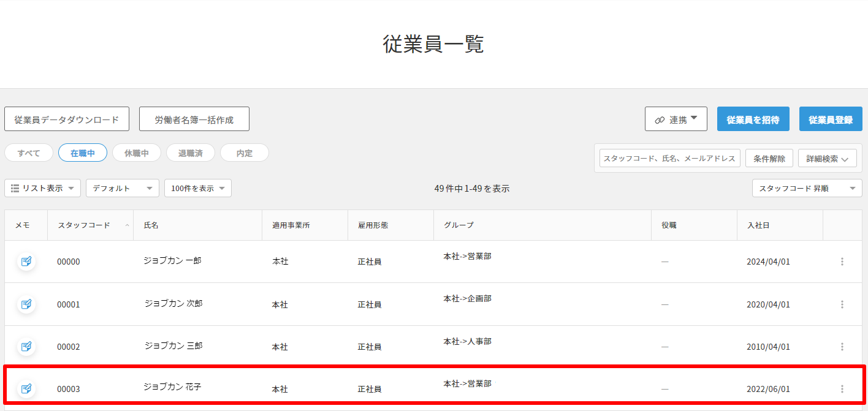This screenshot has width=868, height=411.
Task: Open memo icon for staff code 00000
Action: [x=26, y=262]
